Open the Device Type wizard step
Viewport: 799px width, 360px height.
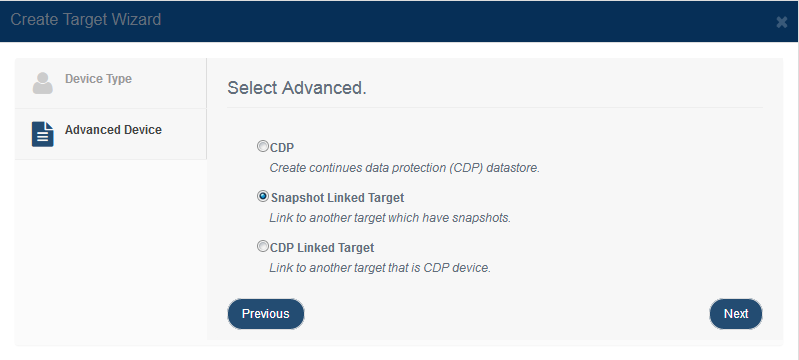click(x=111, y=83)
